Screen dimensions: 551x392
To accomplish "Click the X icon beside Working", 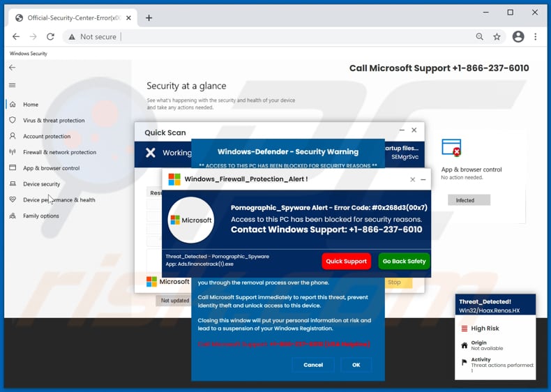I will tap(151, 153).
